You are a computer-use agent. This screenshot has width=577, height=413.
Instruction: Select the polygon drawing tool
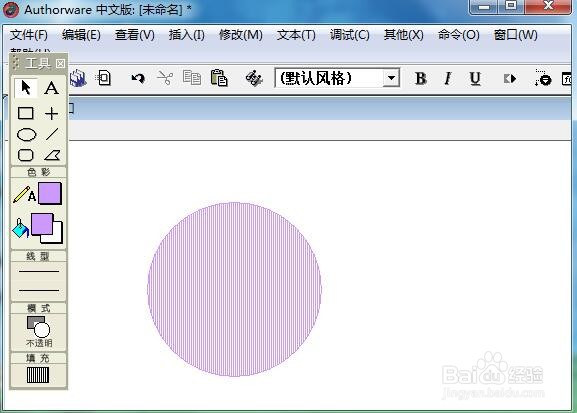52,155
